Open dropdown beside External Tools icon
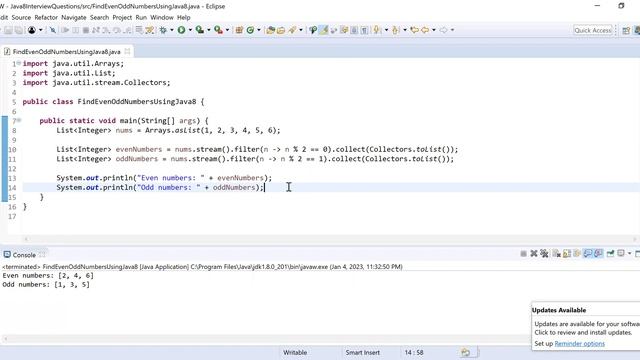The height and width of the screenshot is (360, 640). coord(227,30)
